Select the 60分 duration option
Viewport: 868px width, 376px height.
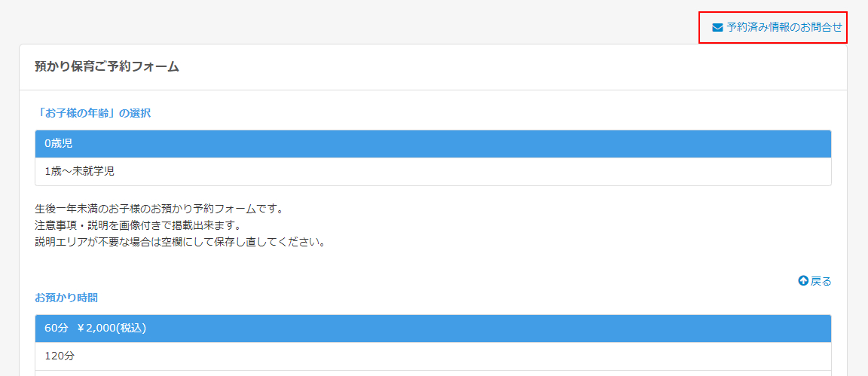56,328
